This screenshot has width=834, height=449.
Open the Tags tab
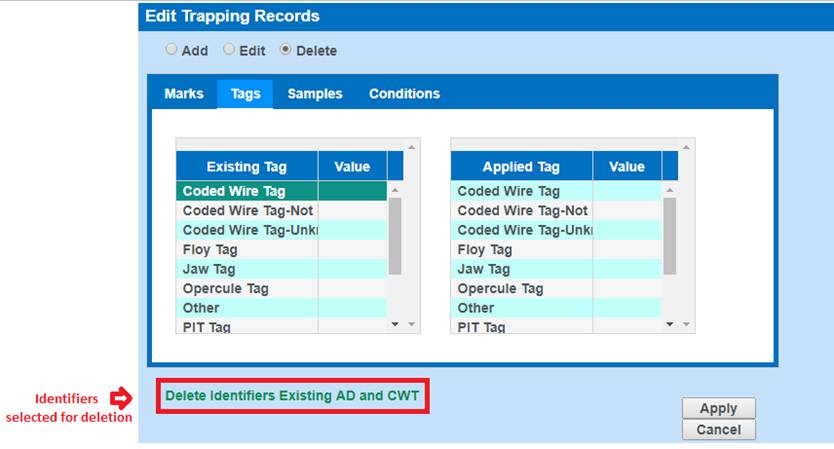[245, 94]
